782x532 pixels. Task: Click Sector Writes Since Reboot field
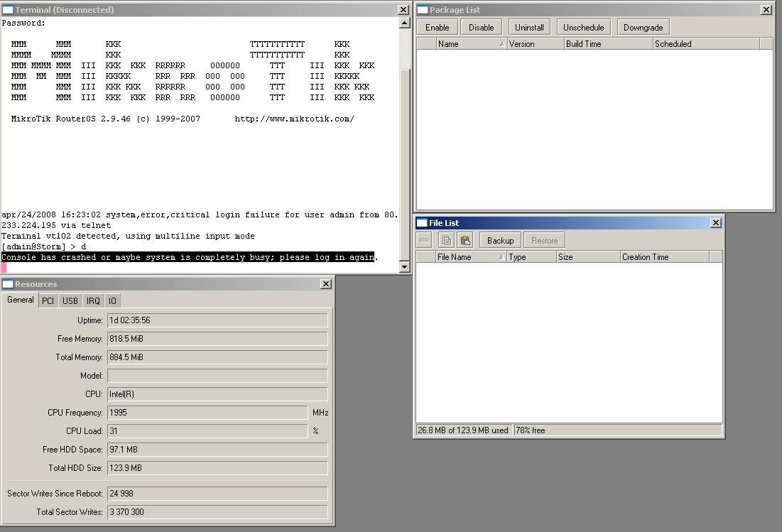(217, 493)
